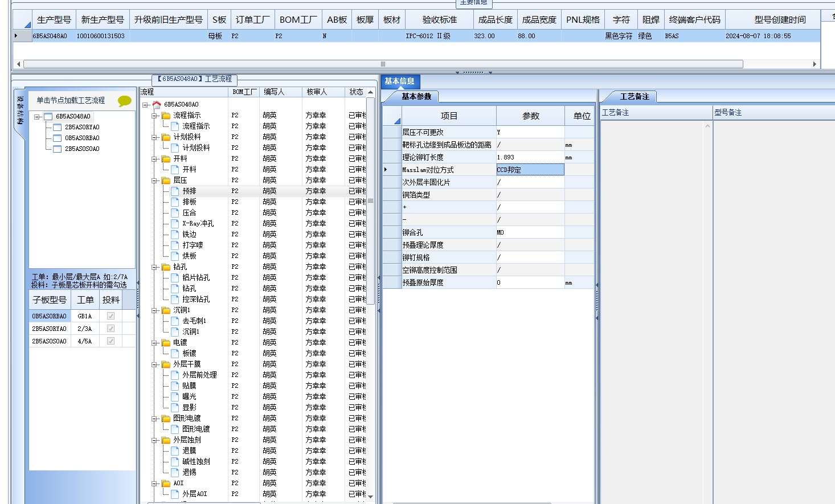Collapse the 图形电镀 folder node
The image size is (835, 504).
(x=154, y=419)
